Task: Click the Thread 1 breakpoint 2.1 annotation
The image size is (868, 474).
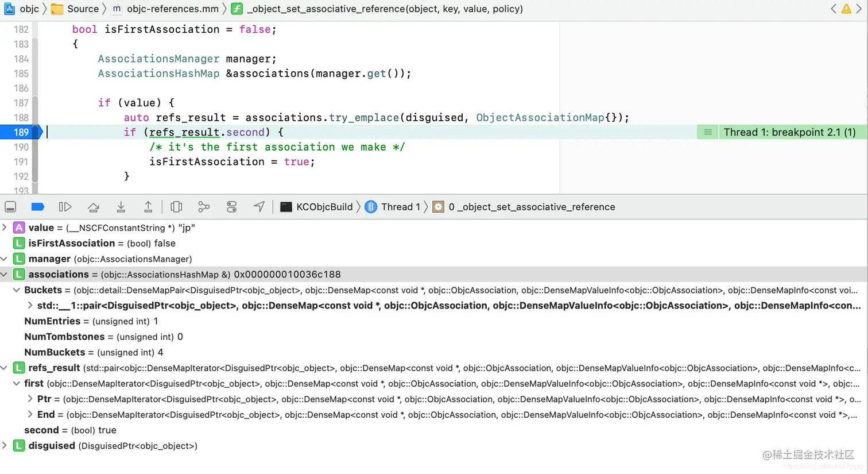Action: point(789,132)
